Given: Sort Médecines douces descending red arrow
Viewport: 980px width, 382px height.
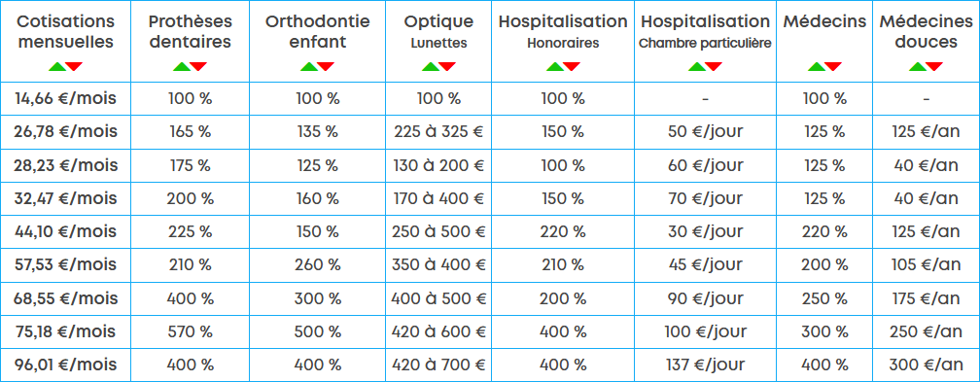Looking at the screenshot, I should tap(934, 66).
